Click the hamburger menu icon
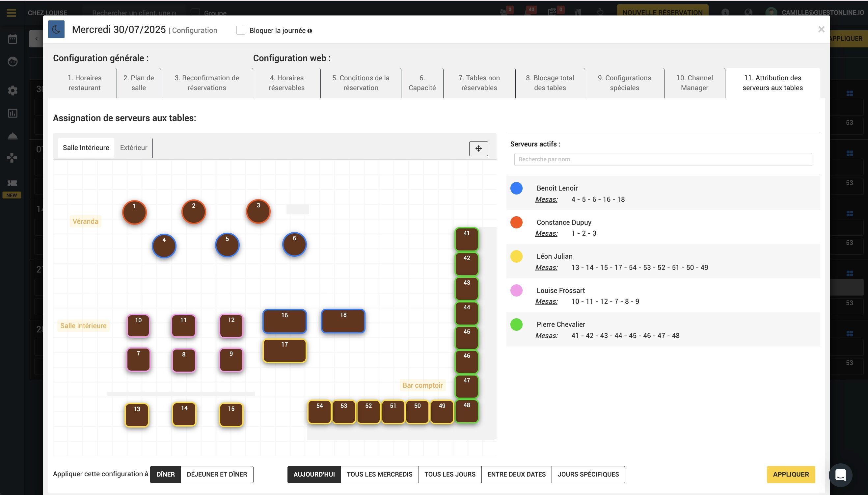Viewport: 868px width, 495px height. coord(11,13)
